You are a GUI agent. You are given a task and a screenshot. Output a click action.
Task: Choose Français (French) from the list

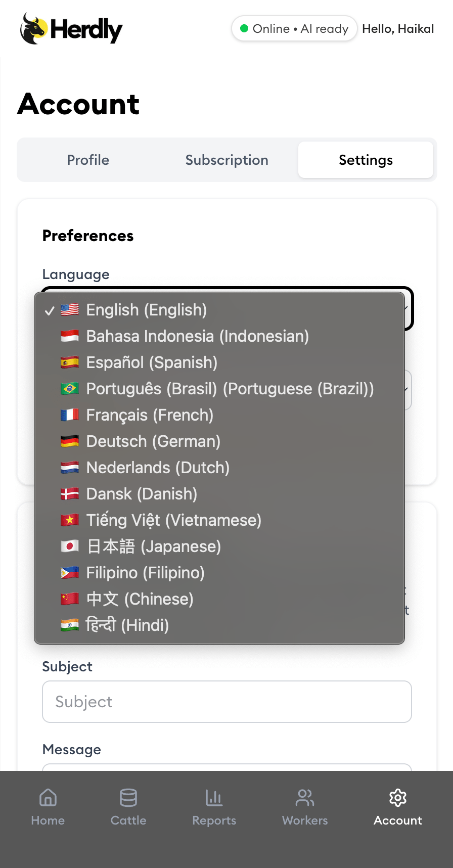[150, 415]
